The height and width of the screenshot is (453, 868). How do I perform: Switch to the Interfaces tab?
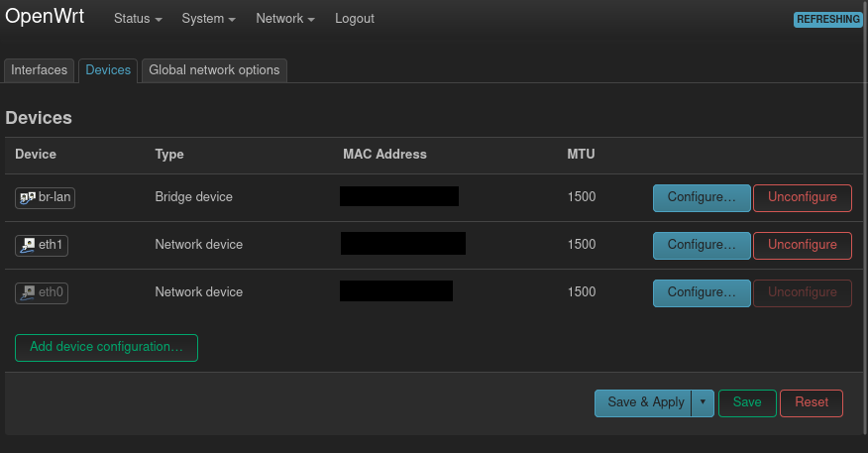(39, 70)
